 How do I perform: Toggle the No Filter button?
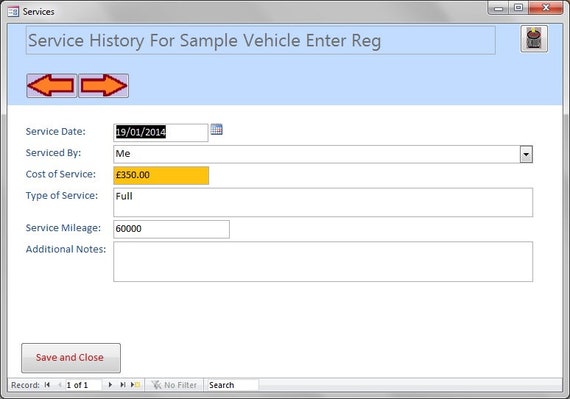click(x=174, y=385)
